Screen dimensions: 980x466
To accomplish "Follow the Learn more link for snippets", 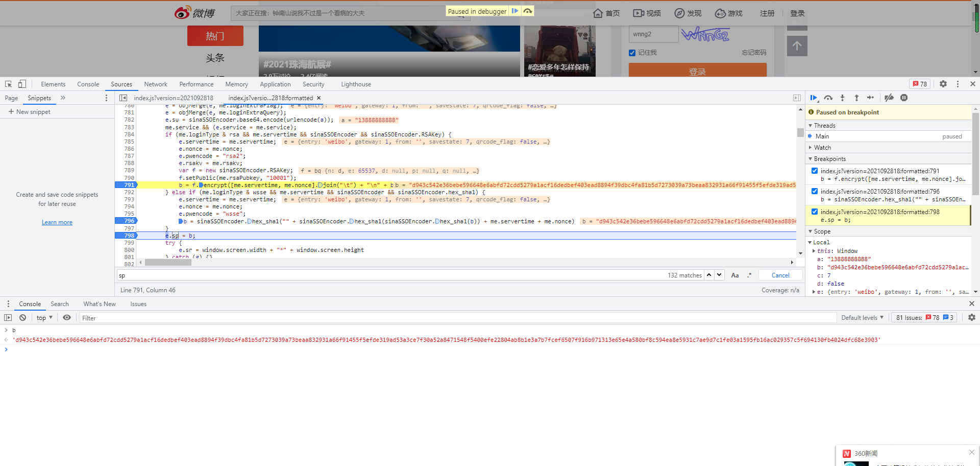I will click(57, 222).
